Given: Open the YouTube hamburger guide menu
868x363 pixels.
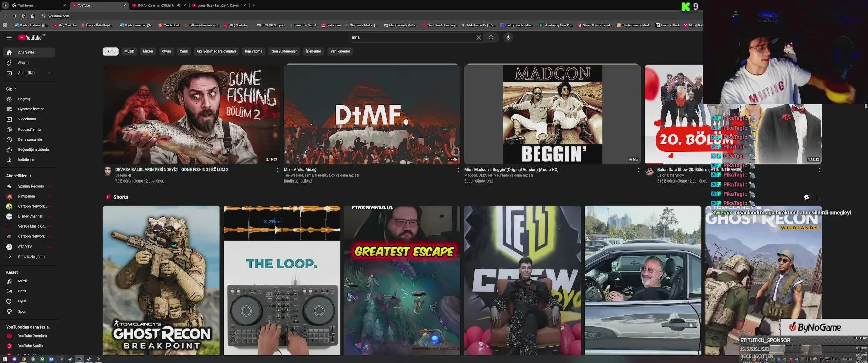Looking at the screenshot, I should tap(9, 38).
